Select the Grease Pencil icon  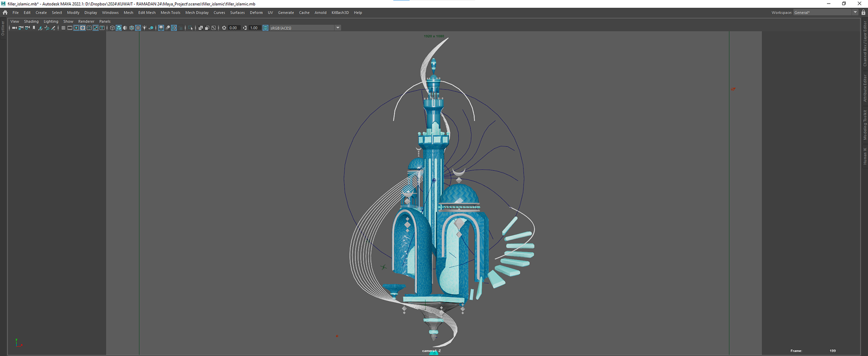[x=53, y=28]
